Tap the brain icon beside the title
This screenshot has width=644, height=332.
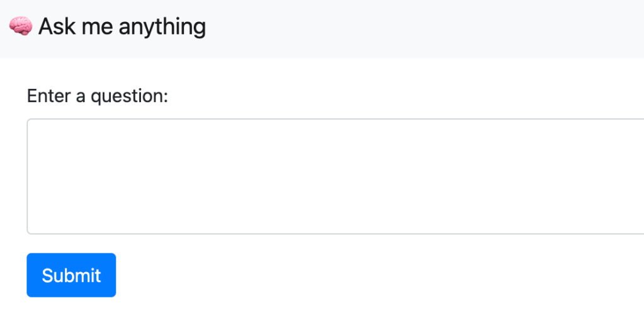pos(21,26)
